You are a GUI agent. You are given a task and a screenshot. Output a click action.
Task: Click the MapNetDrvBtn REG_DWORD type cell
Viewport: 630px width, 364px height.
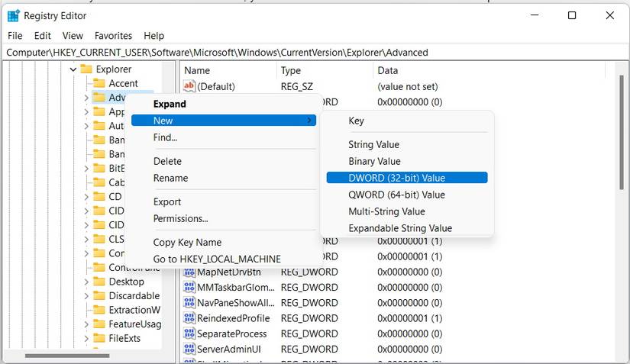(309, 272)
